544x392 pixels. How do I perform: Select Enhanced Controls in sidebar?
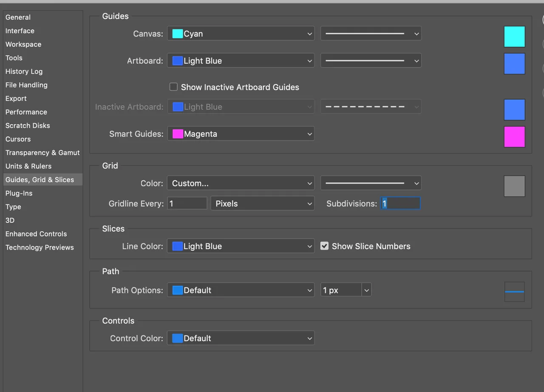tap(36, 234)
